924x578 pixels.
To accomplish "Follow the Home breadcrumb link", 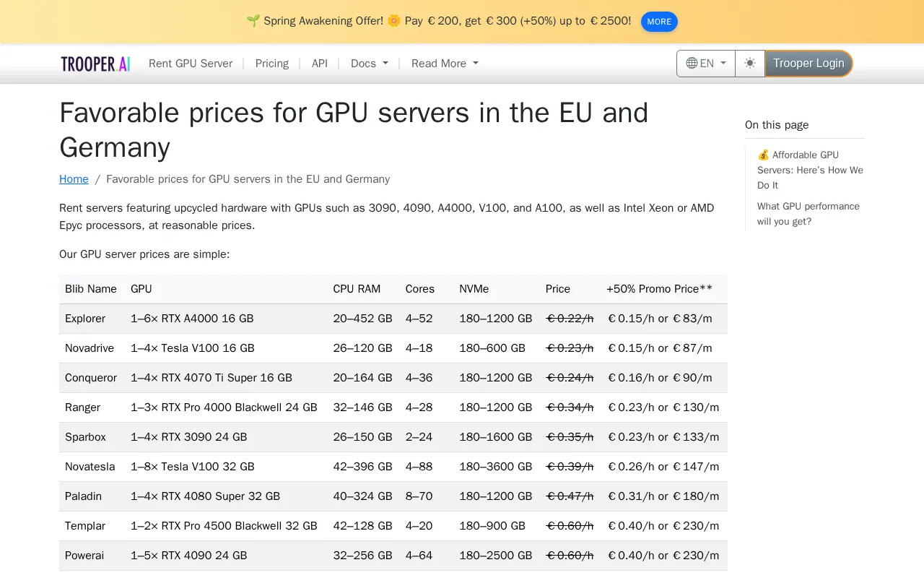I will pos(74,179).
